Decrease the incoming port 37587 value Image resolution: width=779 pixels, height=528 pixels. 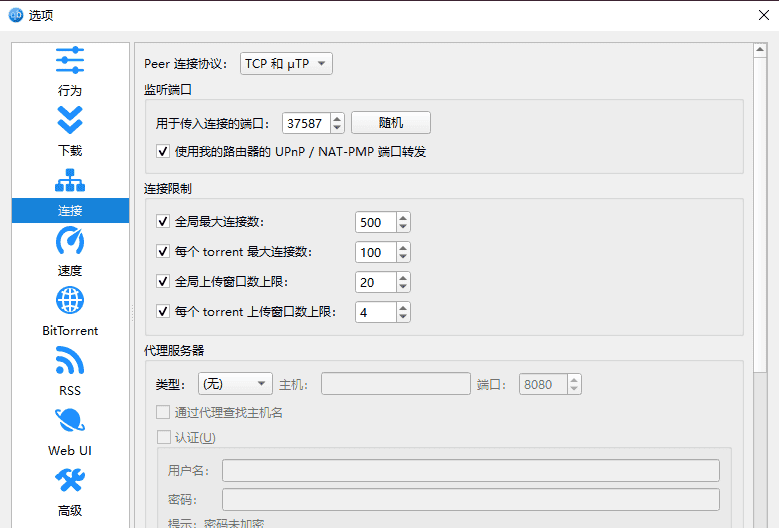pos(337,128)
